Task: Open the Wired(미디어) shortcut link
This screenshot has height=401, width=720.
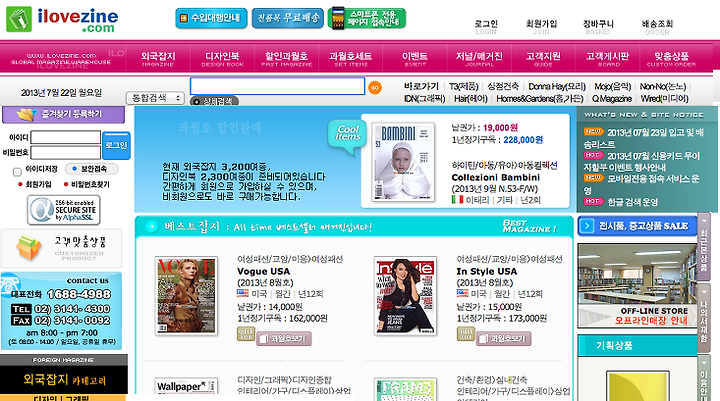Action: [664, 98]
